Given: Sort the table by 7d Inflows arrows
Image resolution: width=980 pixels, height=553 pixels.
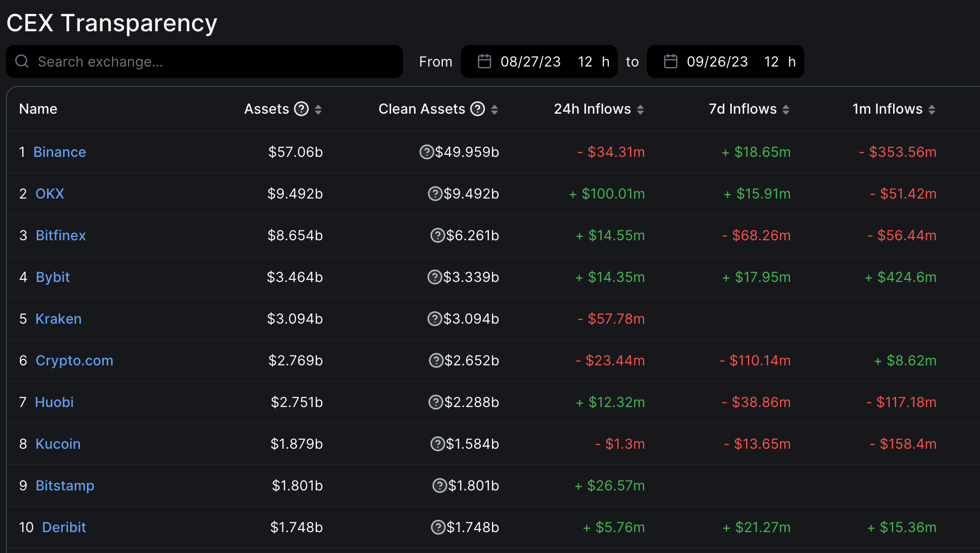Looking at the screenshot, I should [786, 109].
